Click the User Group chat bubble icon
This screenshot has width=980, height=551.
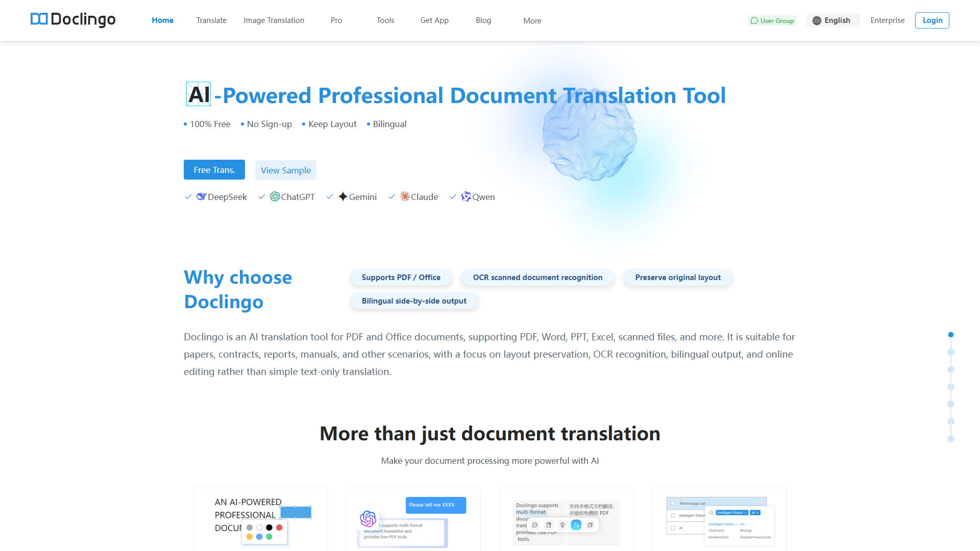point(754,21)
